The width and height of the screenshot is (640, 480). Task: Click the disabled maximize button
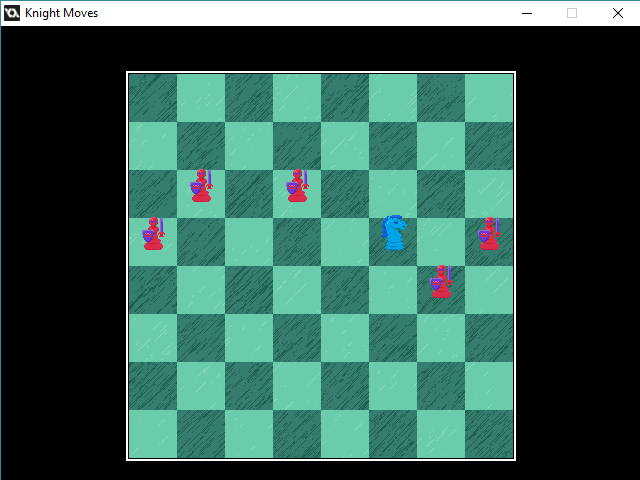tap(572, 13)
